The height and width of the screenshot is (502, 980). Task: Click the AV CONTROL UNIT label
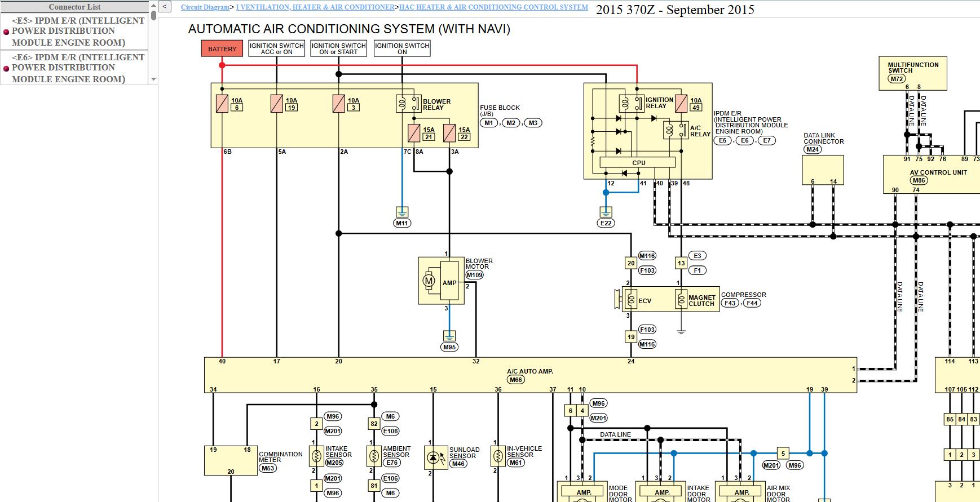pyautogui.click(x=938, y=172)
